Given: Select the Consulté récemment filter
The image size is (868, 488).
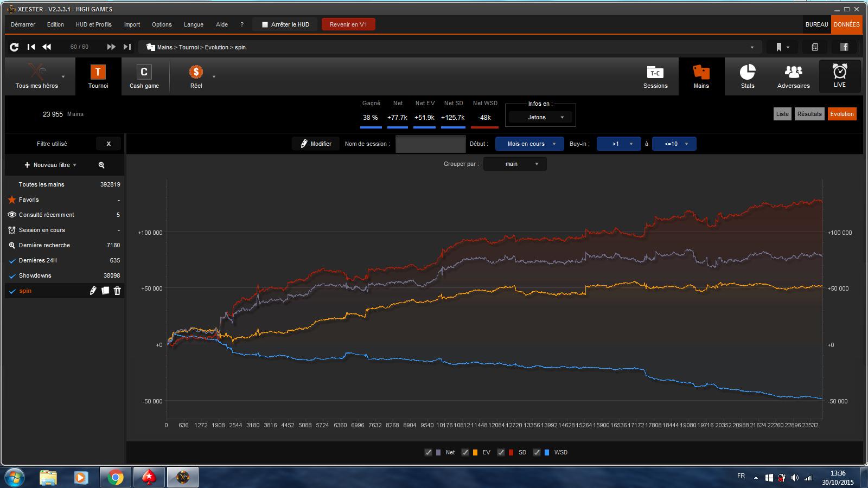Looking at the screenshot, I should (x=64, y=215).
